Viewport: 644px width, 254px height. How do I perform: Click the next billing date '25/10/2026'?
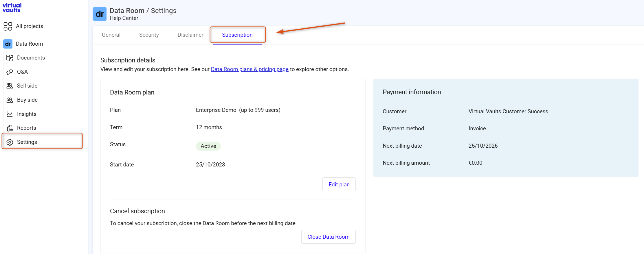tap(483, 146)
